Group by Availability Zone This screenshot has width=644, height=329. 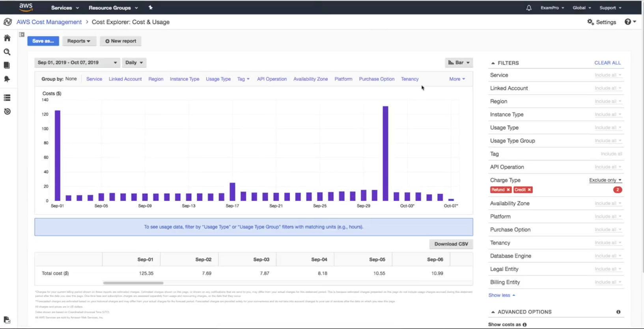[x=310, y=79]
